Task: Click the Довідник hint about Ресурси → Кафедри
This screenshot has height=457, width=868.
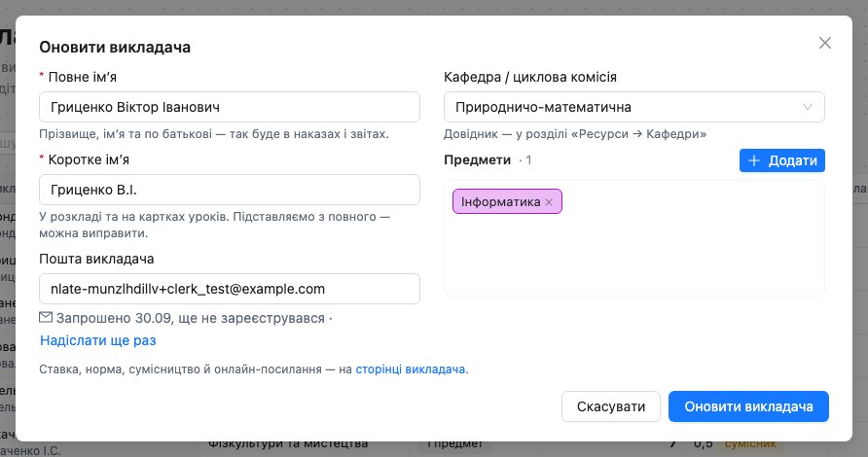Action: point(575,134)
